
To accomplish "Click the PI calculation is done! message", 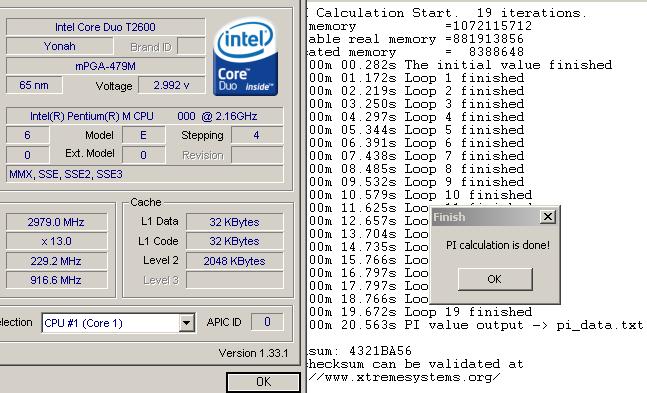I will click(498, 245).
